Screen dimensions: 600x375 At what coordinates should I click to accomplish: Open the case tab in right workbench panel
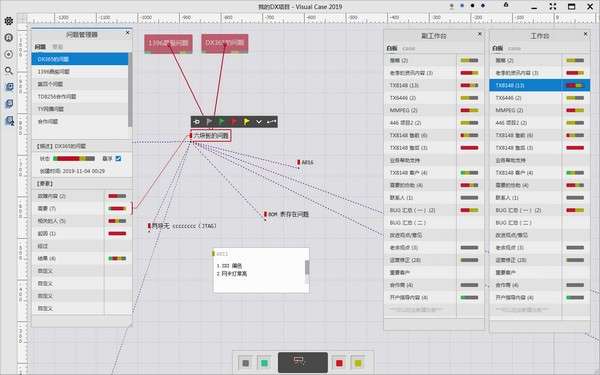514,49
